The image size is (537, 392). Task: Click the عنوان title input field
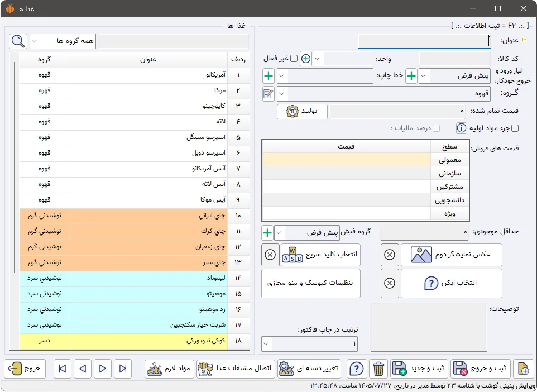click(424, 41)
